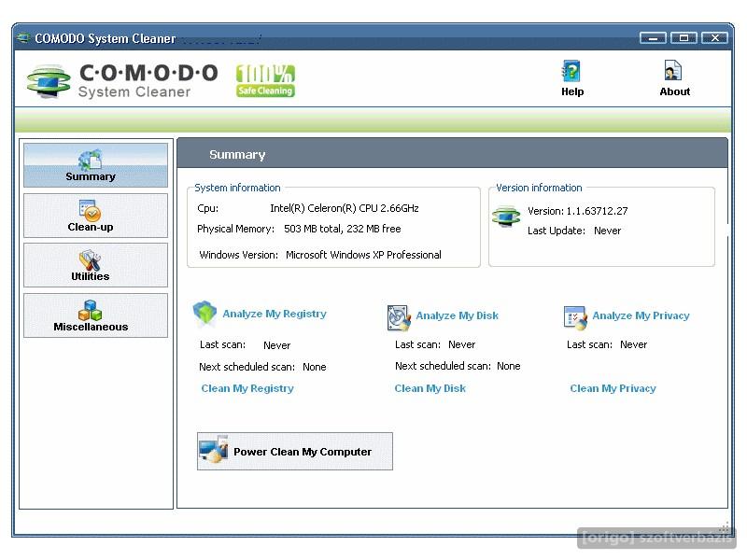The width and height of the screenshot is (747, 560).
Task: Click the System information group label
Action: [x=237, y=188]
